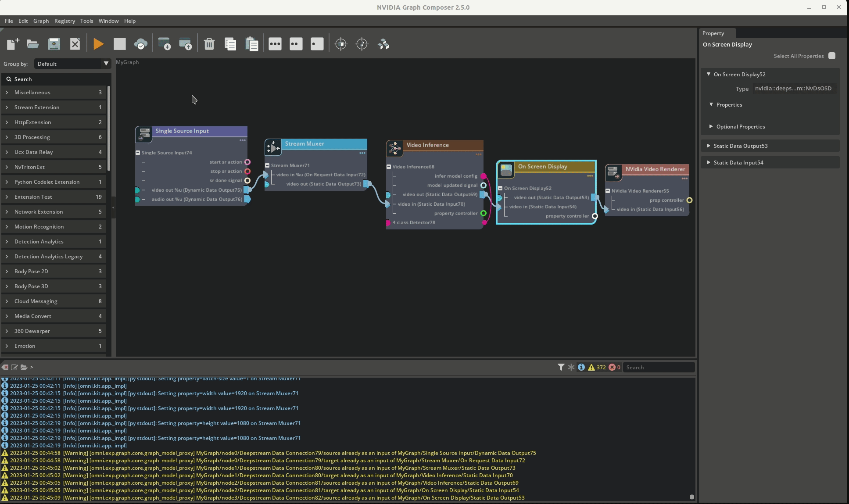Viewport: 849px width, 504px height.
Task: Select the three-dots node view icon
Action: (275, 44)
